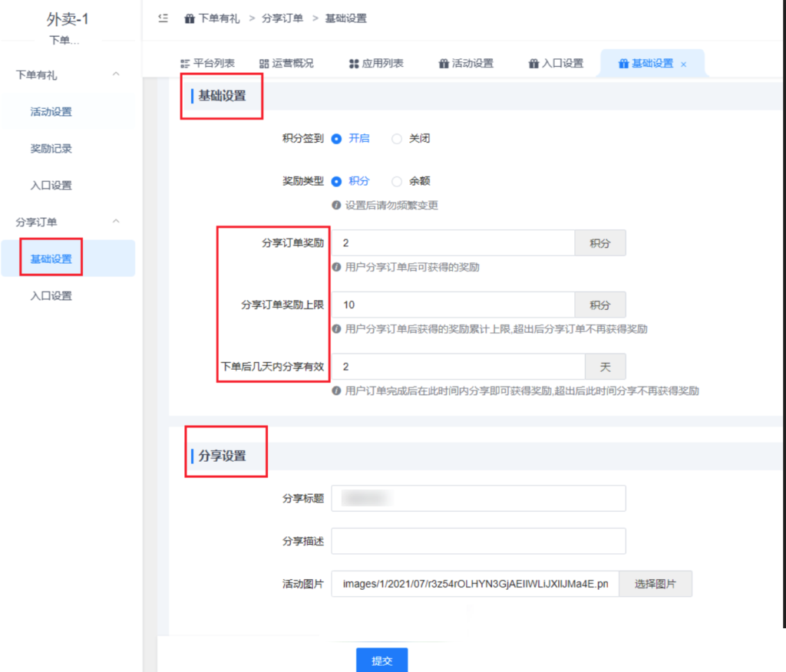Choose 余额 as reward type
Image resolution: width=786 pixels, height=672 pixels.
397,182
